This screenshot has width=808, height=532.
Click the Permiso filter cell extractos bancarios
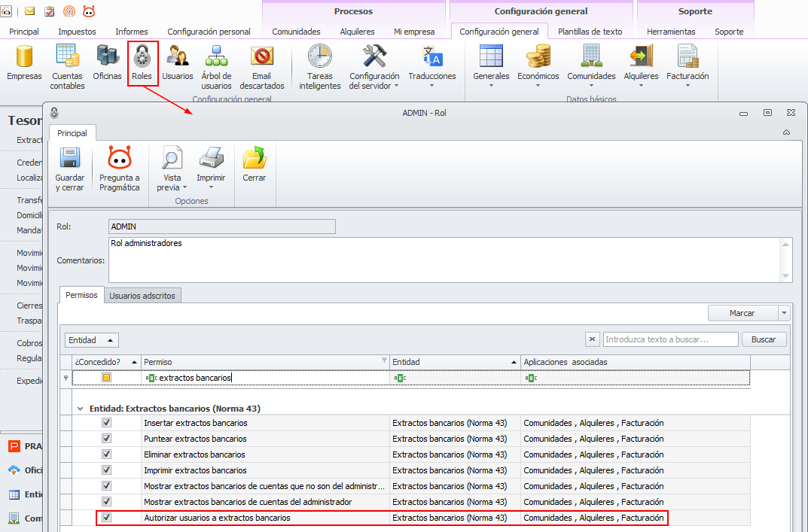pos(265,378)
